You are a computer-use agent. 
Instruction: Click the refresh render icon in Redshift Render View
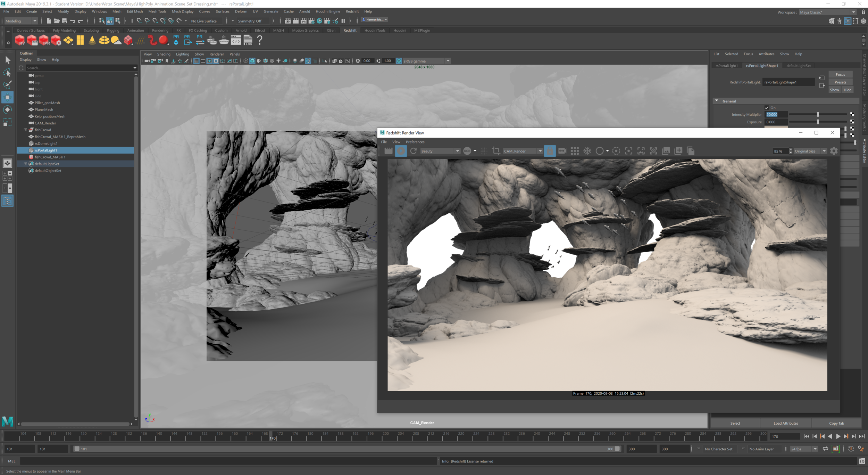point(413,151)
